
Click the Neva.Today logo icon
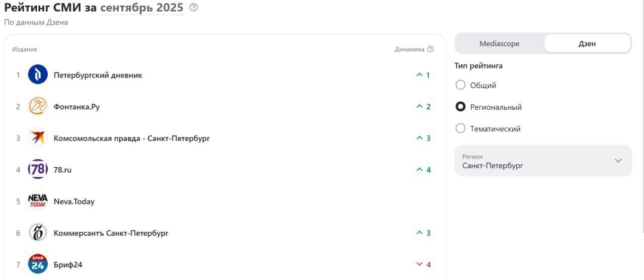click(38, 201)
